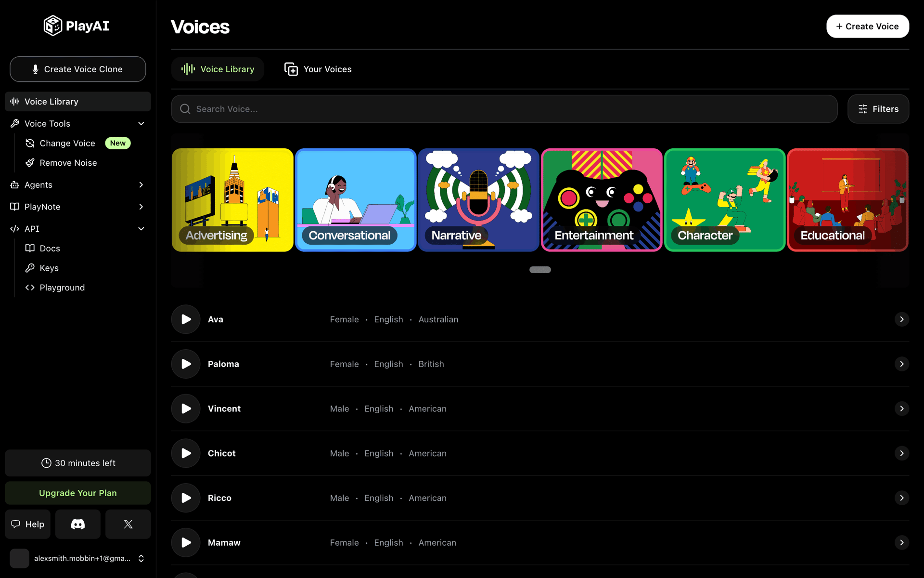Click the Voices page heading
The width and height of the screenshot is (924, 578).
coord(200,27)
